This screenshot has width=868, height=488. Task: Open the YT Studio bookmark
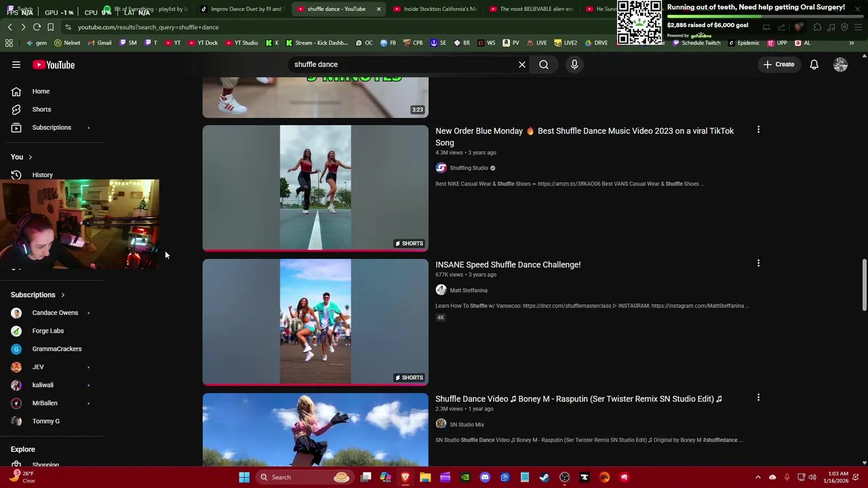click(242, 43)
